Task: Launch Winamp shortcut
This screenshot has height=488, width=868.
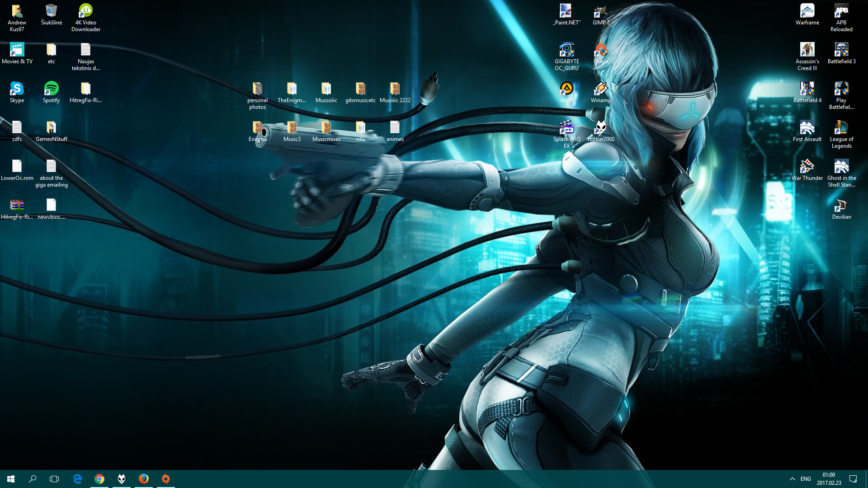Action: [x=601, y=93]
